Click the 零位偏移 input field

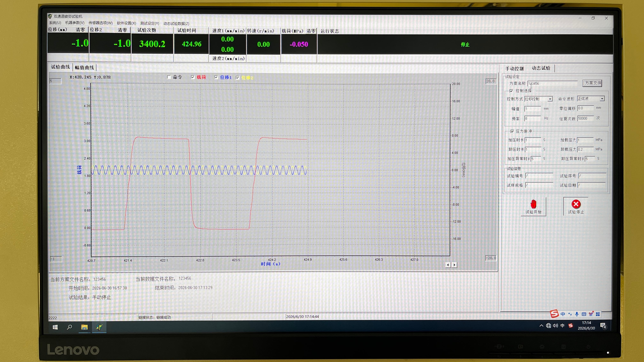click(586, 108)
